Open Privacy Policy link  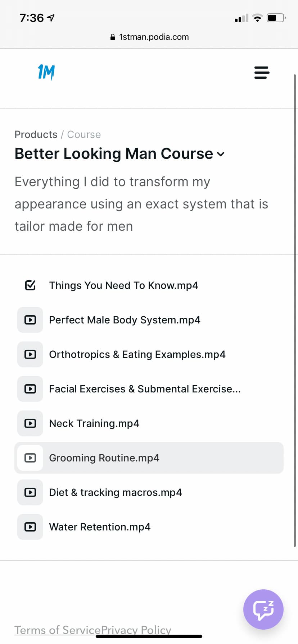click(x=136, y=630)
